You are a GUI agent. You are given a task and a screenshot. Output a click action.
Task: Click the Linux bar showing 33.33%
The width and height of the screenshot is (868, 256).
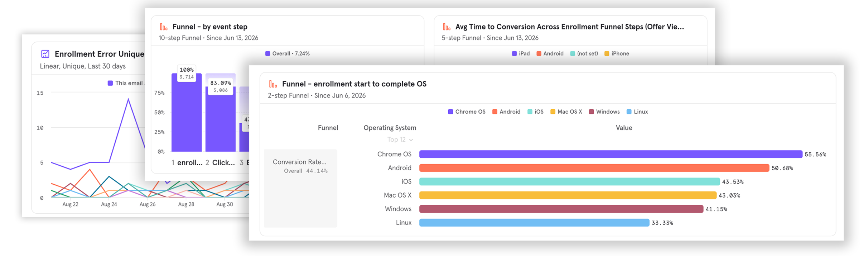[534, 223]
